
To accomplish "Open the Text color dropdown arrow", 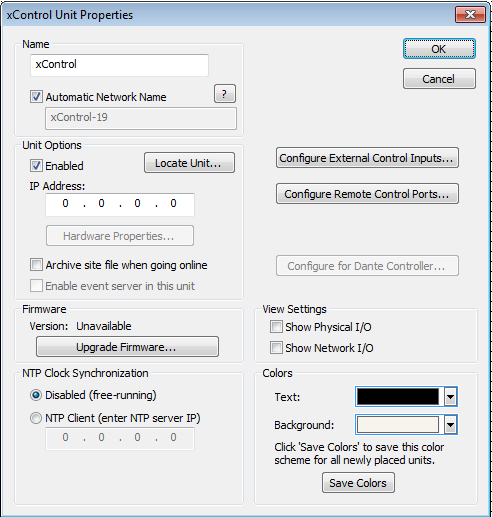I will pyautogui.click(x=450, y=397).
